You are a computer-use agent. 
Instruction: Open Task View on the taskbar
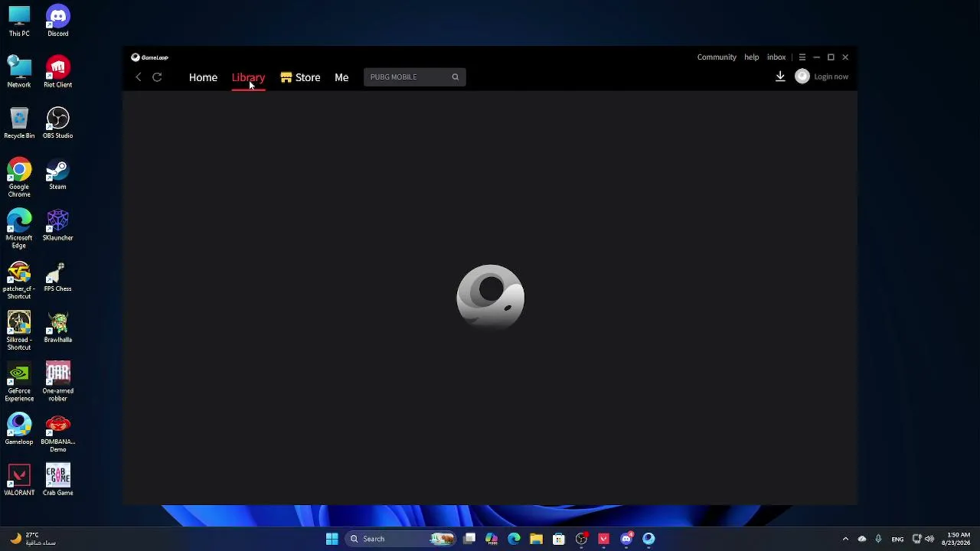pyautogui.click(x=469, y=539)
